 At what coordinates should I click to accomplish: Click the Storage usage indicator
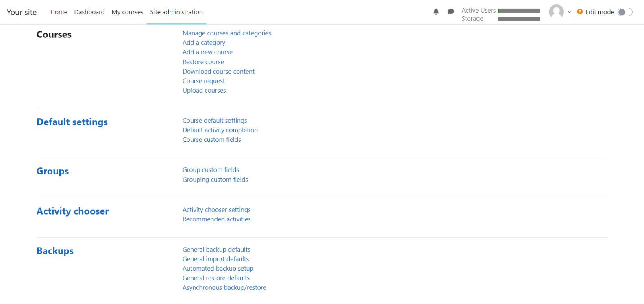[519, 18]
